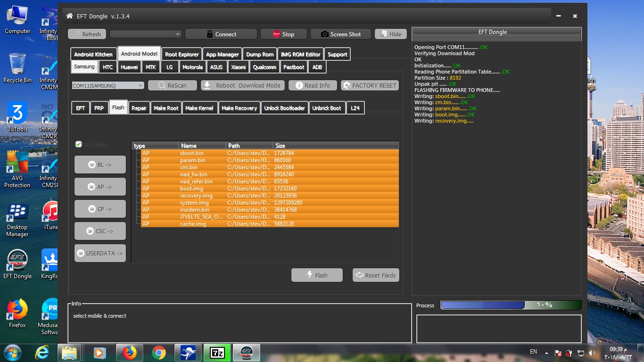The image size is (644, 362).
Task: Open the Make Recovery sub-tab
Action: 239,108
